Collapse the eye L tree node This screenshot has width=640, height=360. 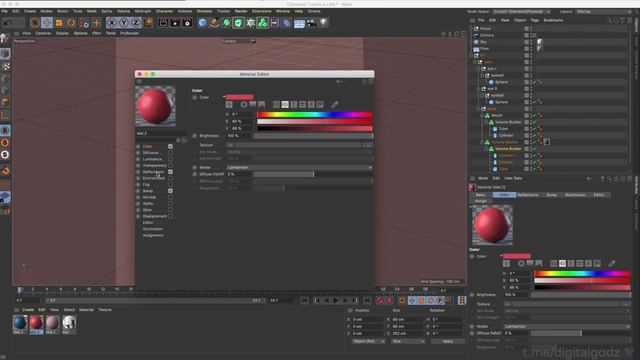point(479,69)
